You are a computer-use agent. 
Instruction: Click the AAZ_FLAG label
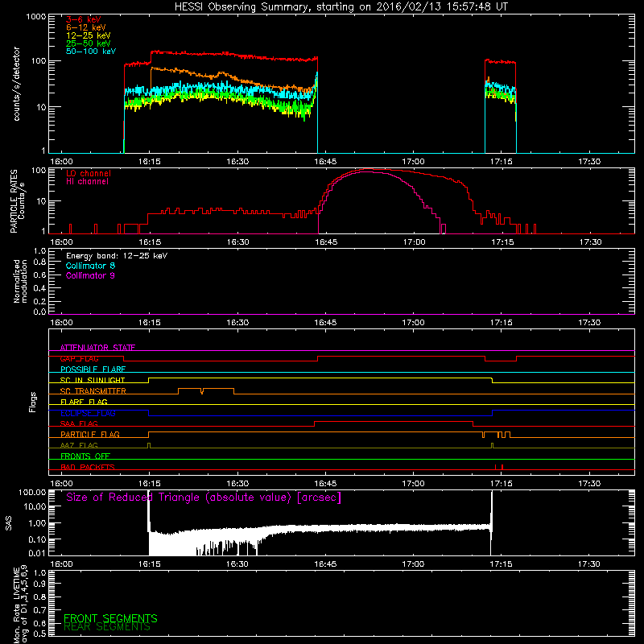coord(79,445)
